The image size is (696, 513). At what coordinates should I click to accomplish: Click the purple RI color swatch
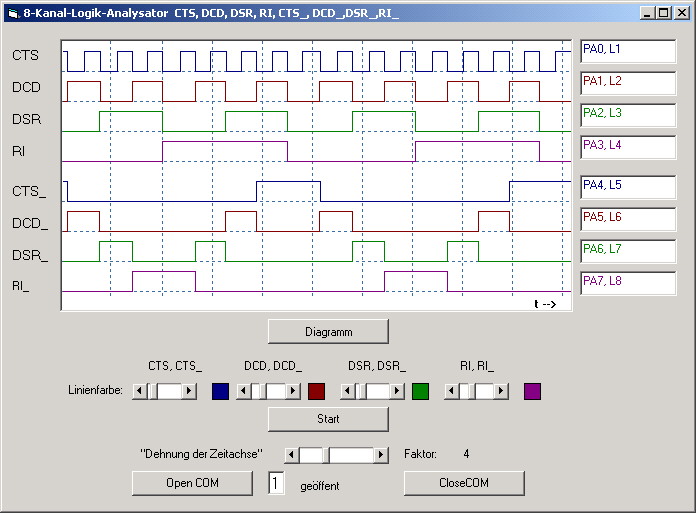532,391
